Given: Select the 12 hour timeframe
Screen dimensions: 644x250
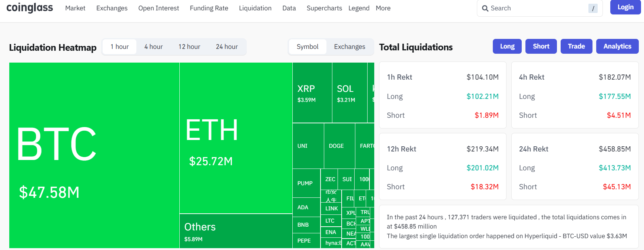Looking at the screenshot, I should [x=189, y=47].
